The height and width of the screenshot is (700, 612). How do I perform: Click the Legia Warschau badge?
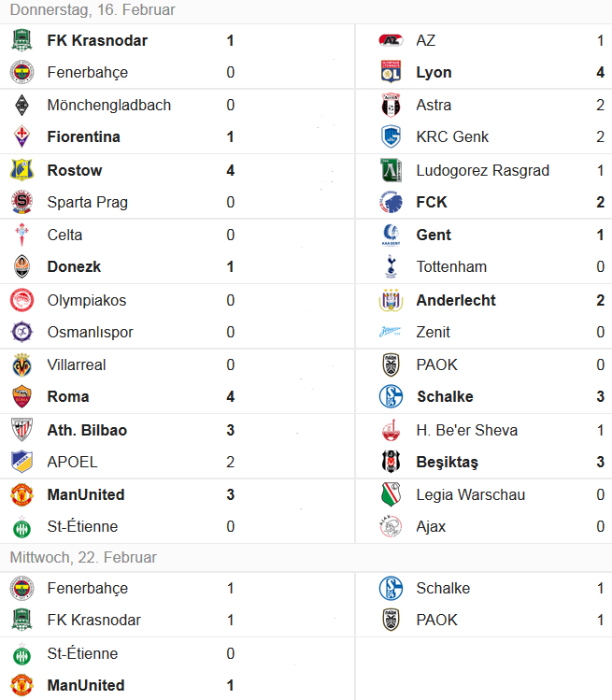(x=391, y=494)
